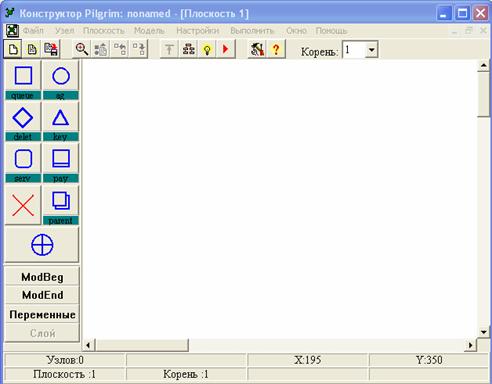Select the pay node tool
Image resolution: width=492 pixels, height=384 pixels.
(61, 163)
